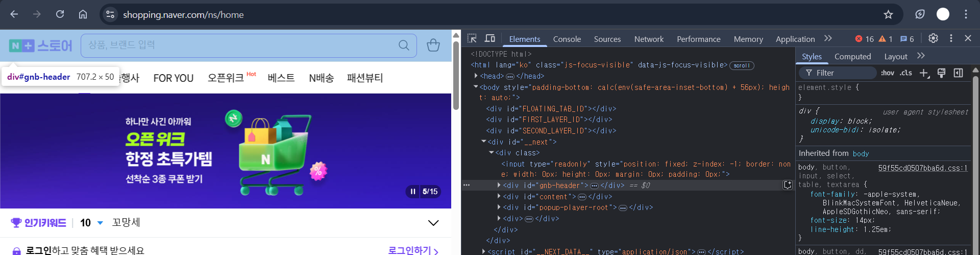Open the Application tab
The image size is (980, 255).
(795, 39)
